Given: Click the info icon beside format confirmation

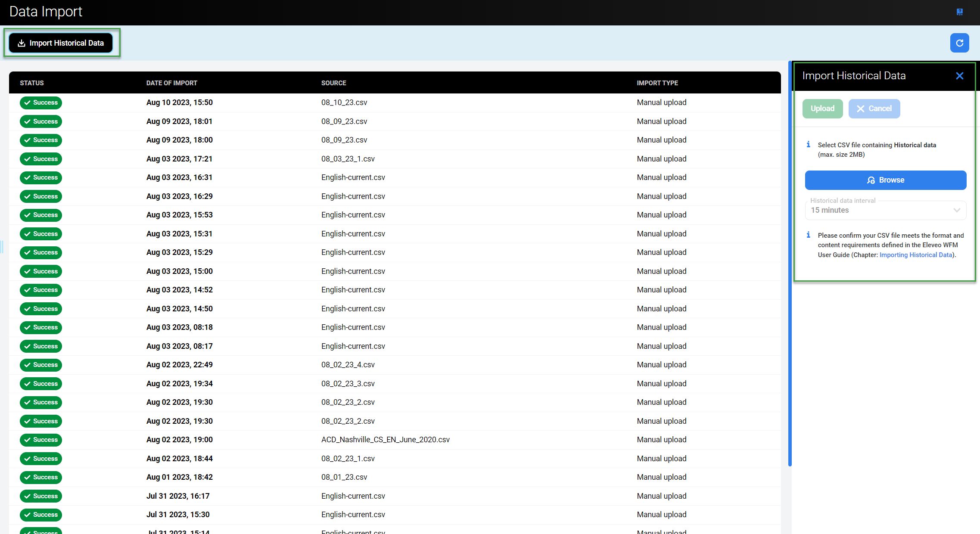Looking at the screenshot, I should tap(808, 235).
